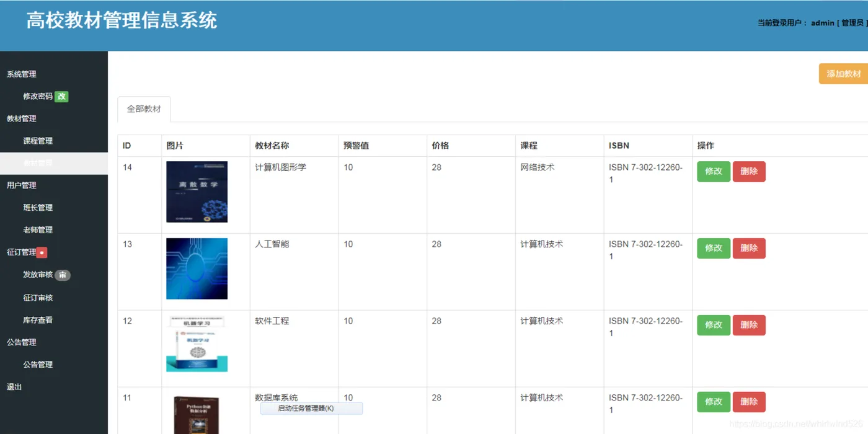Open 征订审核 in the sidebar
This screenshot has height=434, width=868.
pos(38,298)
